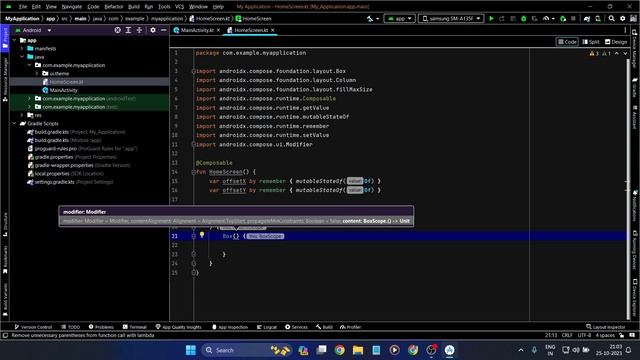Screen dimensions: 640x360
Task: Toggle the Project side tab
Action: 5,39
